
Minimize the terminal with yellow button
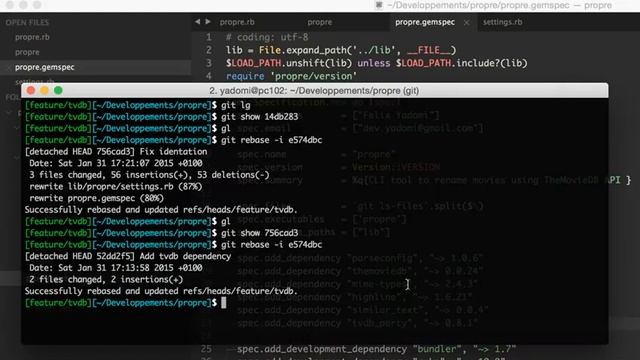point(44,90)
